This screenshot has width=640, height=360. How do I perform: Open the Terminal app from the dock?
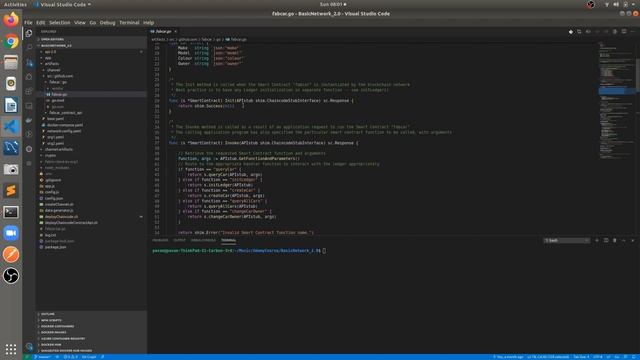click(x=11, y=212)
